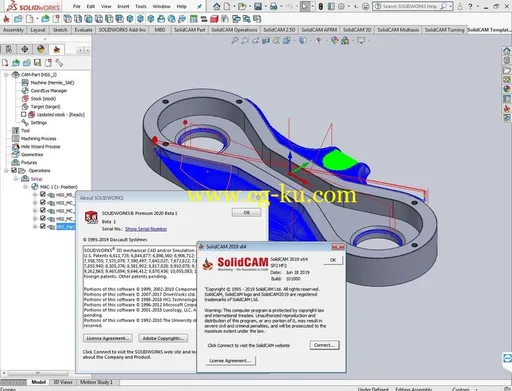Switch to the SolidCAM Operations tab
The image size is (512, 391).
coord(234,30)
